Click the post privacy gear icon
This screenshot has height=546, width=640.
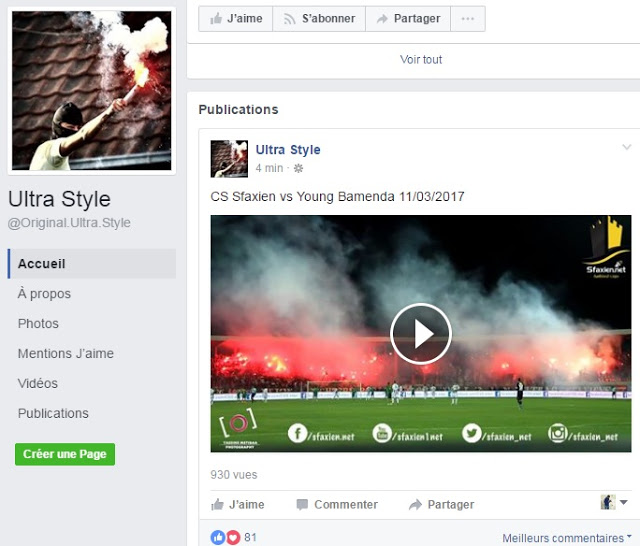click(298, 168)
